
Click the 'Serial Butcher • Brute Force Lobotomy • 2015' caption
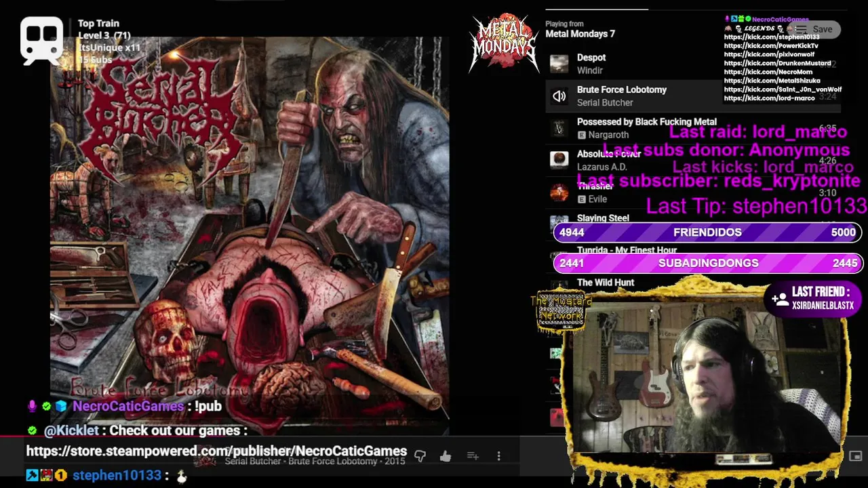[x=315, y=462]
